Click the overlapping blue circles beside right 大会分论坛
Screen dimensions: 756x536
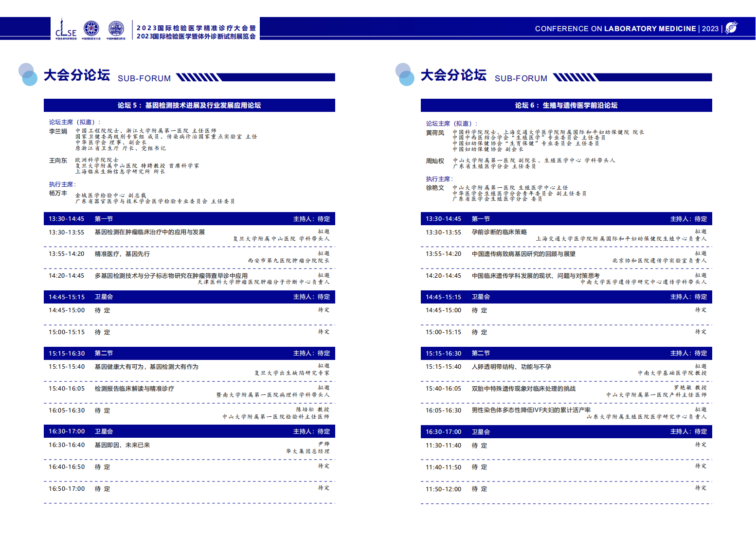tap(405, 74)
